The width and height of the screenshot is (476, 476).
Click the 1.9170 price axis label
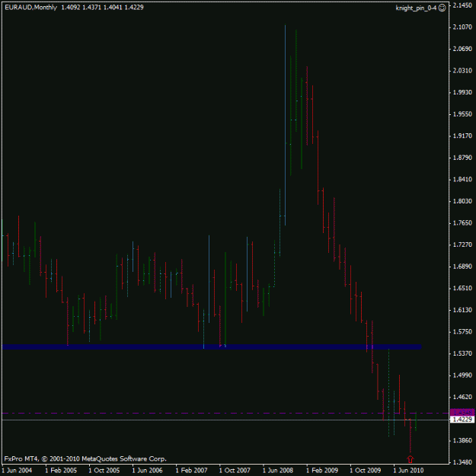[x=462, y=136]
